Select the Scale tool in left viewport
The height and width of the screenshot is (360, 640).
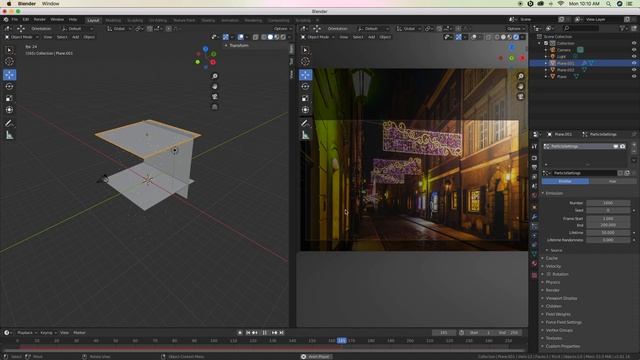(x=9, y=98)
